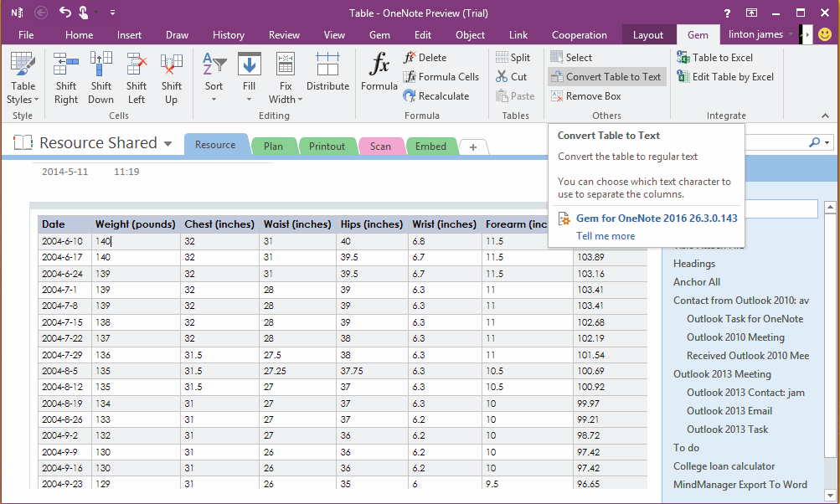This screenshot has height=504, width=840.
Task: Open the Anchor All page
Action: pyautogui.click(x=697, y=282)
